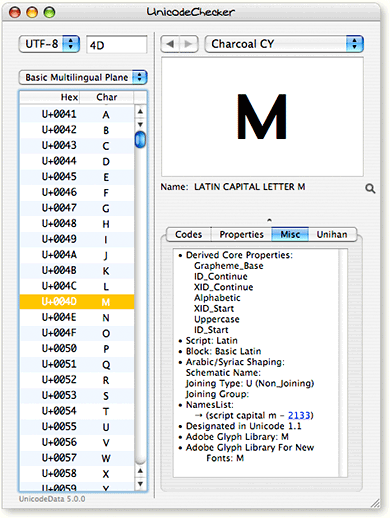Open the UTF-8 encoding dropdown
390x518 pixels.
click(x=49, y=44)
